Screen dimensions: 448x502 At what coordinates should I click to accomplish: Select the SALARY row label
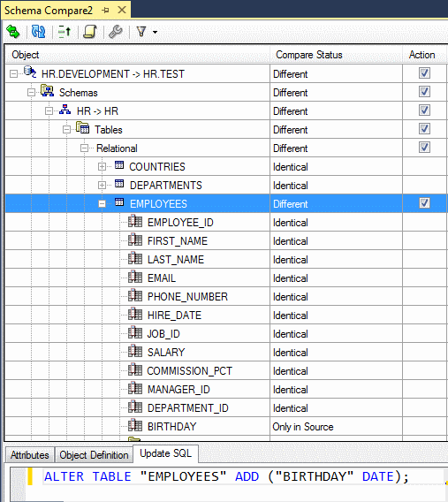[x=166, y=353]
